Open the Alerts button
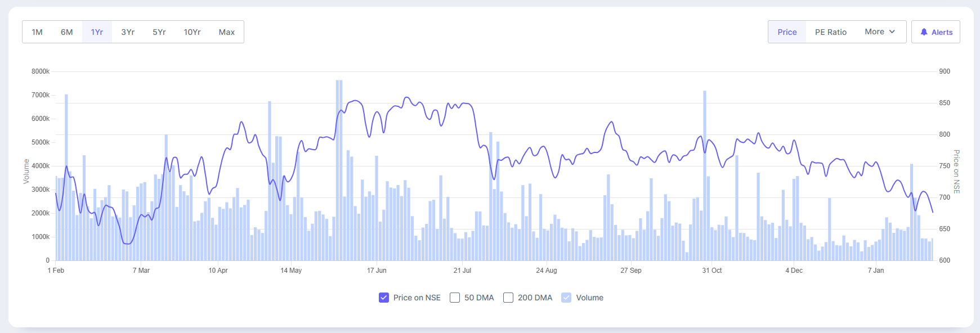The height and width of the screenshot is (333, 980). [x=936, y=32]
